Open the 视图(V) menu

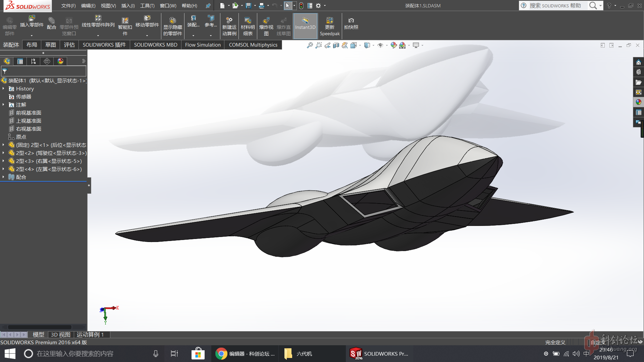tap(108, 6)
